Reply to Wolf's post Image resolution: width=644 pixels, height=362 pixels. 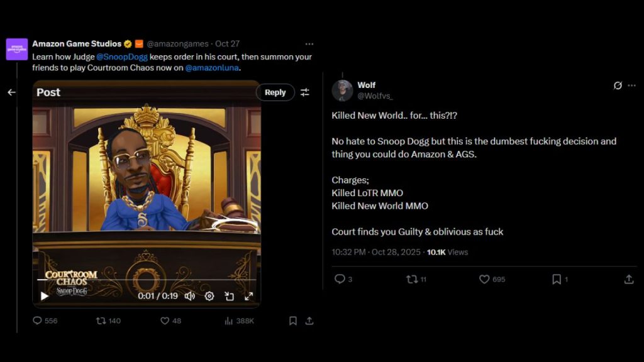coord(340,279)
